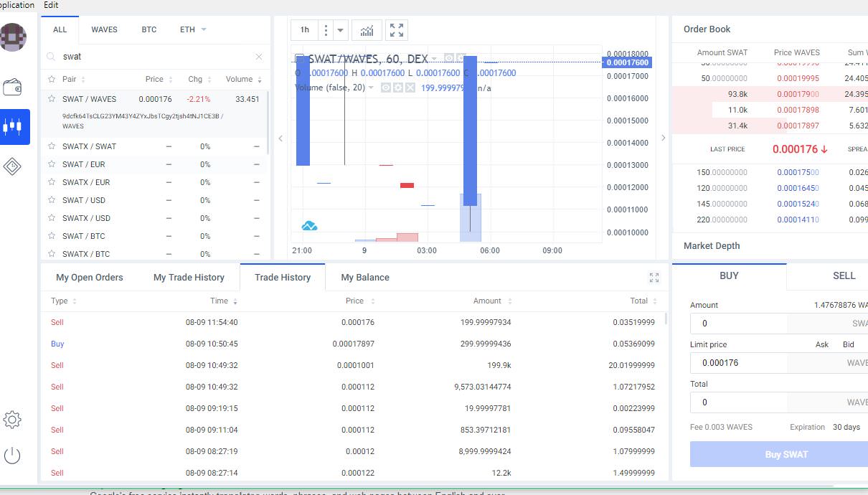The width and height of the screenshot is (868, 495).
Task: Open the chart three-dot bar style menu
Action: (326, 30)
